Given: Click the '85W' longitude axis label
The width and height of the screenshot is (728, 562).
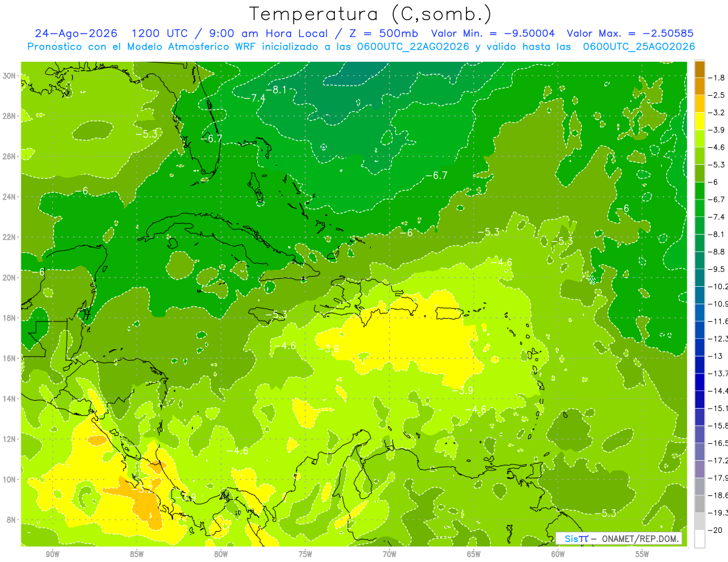Looking at the screenshot, I should (136, 554).
